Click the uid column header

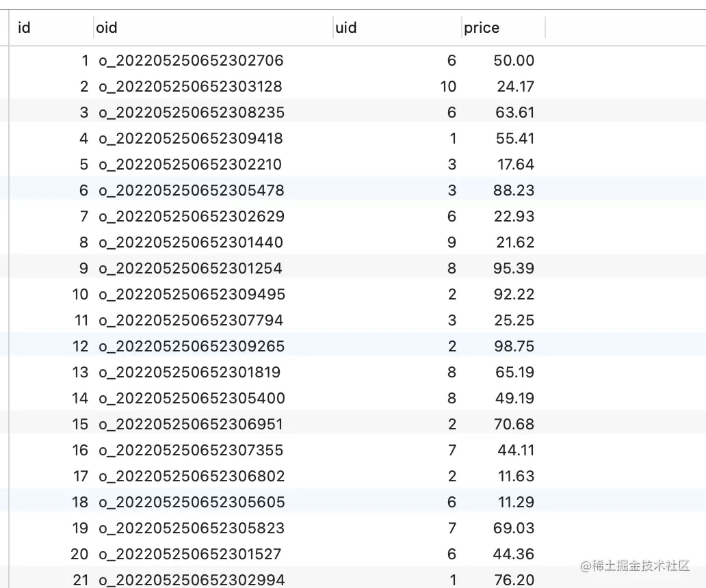pyautogui.click(x=346, y=28)
